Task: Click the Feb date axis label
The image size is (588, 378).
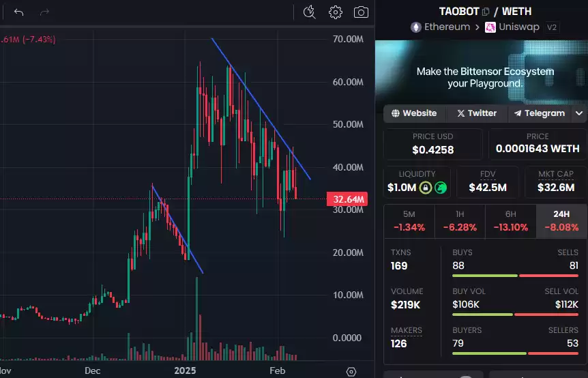Action: point(277,370)
